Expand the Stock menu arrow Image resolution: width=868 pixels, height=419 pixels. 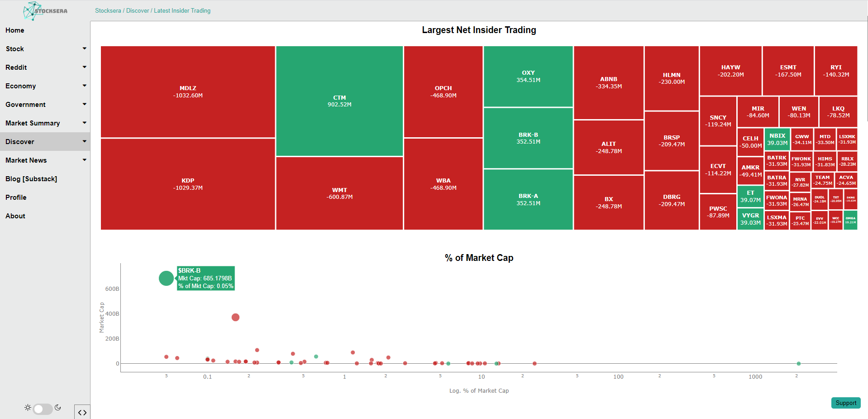[84, 48]
